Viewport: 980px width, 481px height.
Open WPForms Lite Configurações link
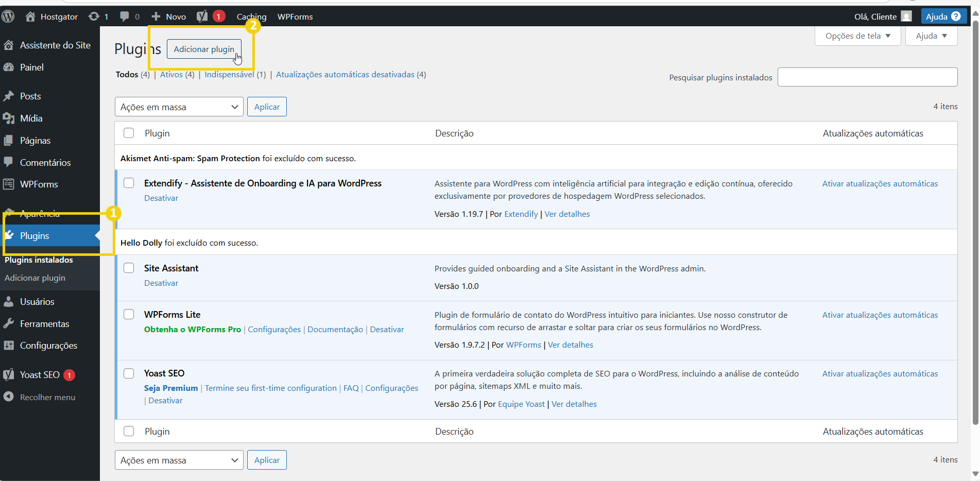(x=274, y=330)
